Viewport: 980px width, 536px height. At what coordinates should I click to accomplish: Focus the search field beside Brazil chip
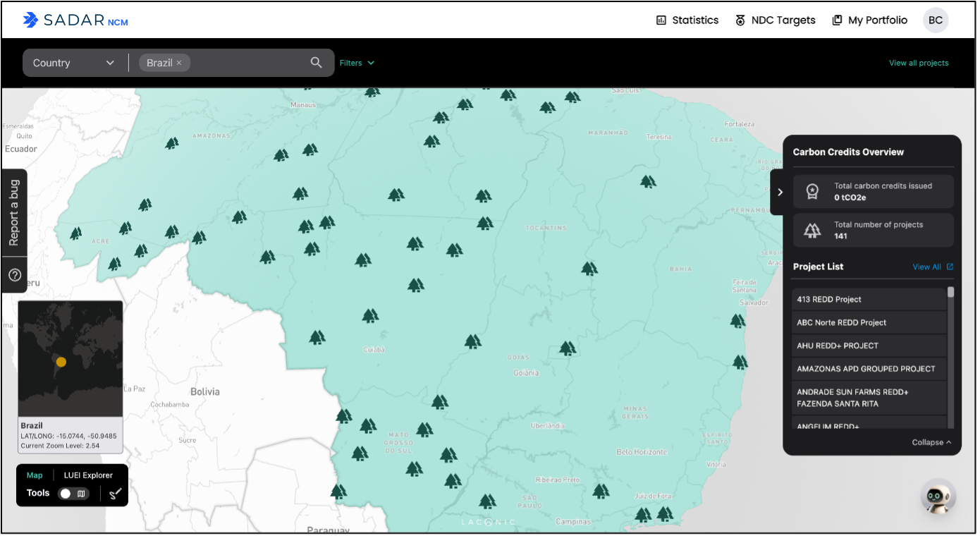click(x=248, y=63)
